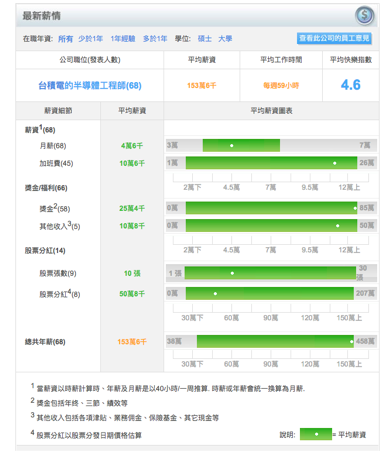Click the 10 張 stock count value
385x451 pixels.
tap(132, 273)
